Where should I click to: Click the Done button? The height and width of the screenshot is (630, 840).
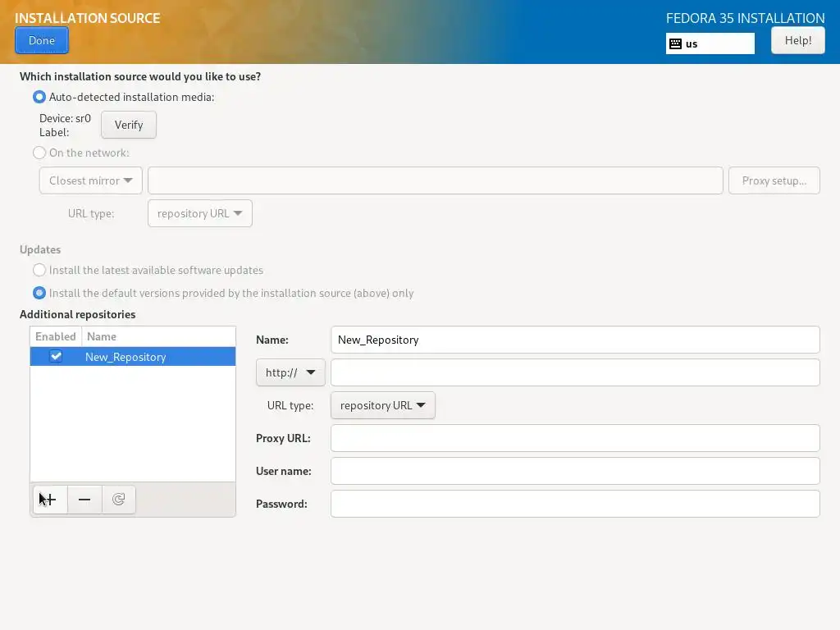tap(42, 40)
